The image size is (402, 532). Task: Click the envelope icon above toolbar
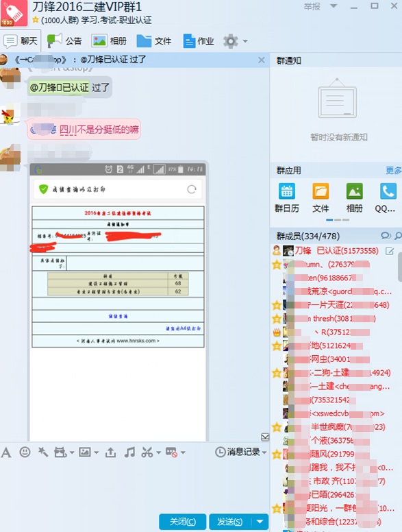(265, 437)
